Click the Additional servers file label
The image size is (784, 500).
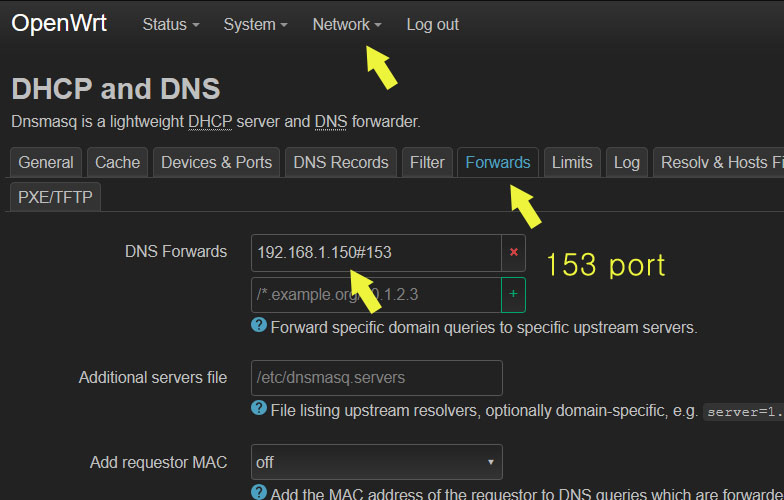tap(153, 378)
